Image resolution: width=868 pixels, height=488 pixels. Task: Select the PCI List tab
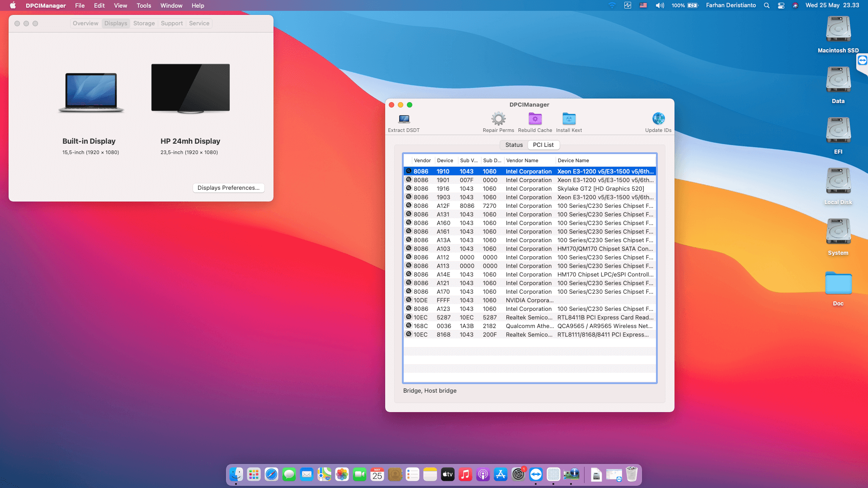[x=543, y=145]
